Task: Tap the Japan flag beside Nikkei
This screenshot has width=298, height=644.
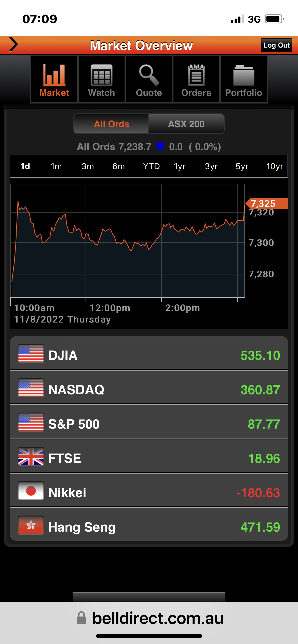Action: [x=31, y=491]
